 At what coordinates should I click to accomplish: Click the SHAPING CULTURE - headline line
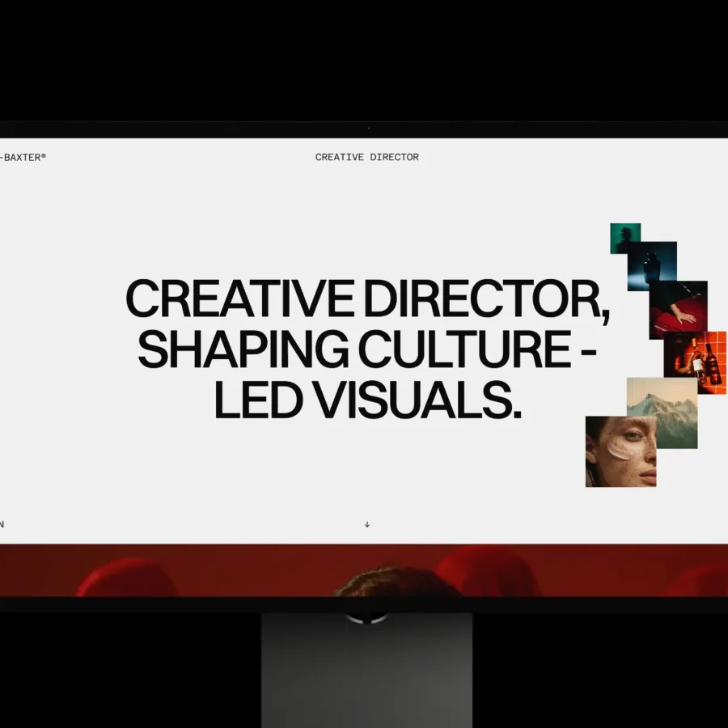[366, 349]
